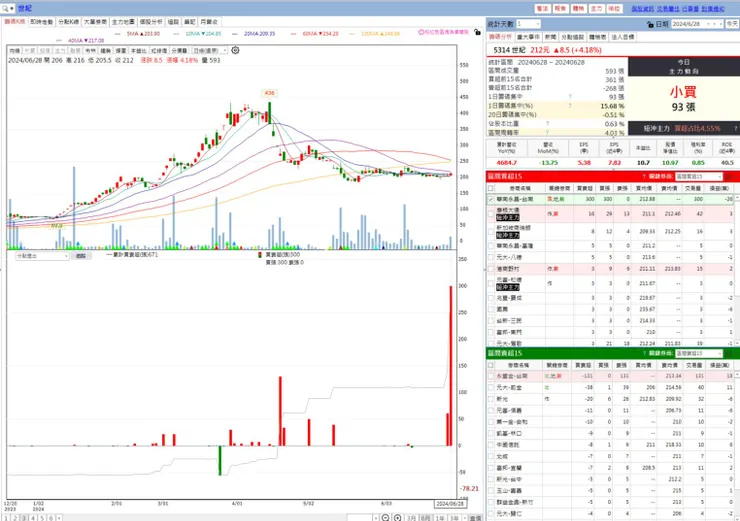Image resolution: width=740 pixels, height=521 pixels.
Task: Toggle checkbox for 華南永昌-台南 row
Action: tap(491, 200)
